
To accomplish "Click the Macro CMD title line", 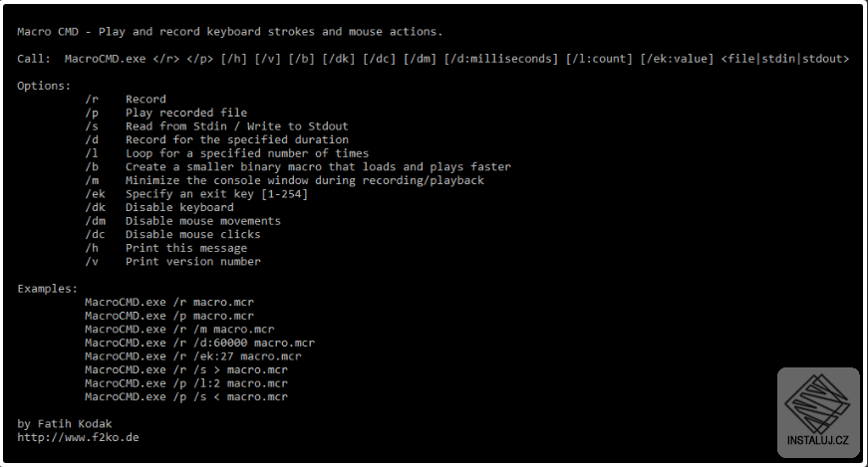I will click(230, 32).
